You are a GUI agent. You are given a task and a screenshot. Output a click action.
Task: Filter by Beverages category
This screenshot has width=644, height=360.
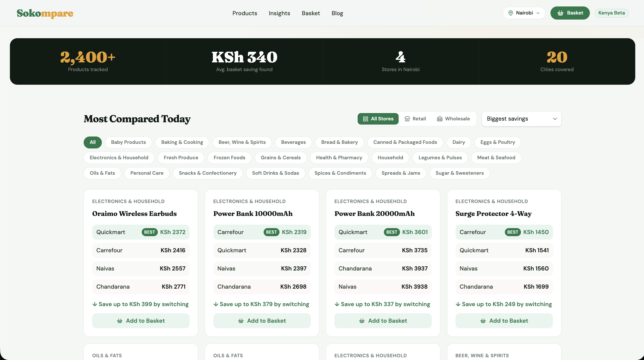pos(293,142)
